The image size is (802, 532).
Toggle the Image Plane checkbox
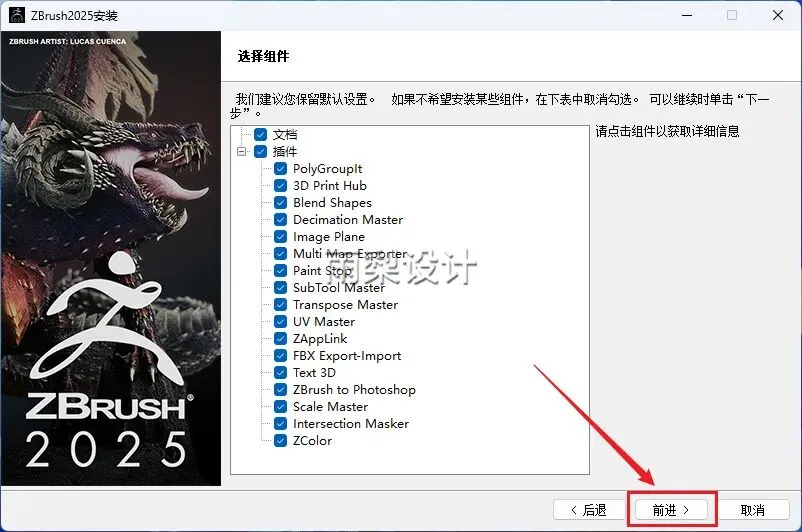(x=280, y=236)
